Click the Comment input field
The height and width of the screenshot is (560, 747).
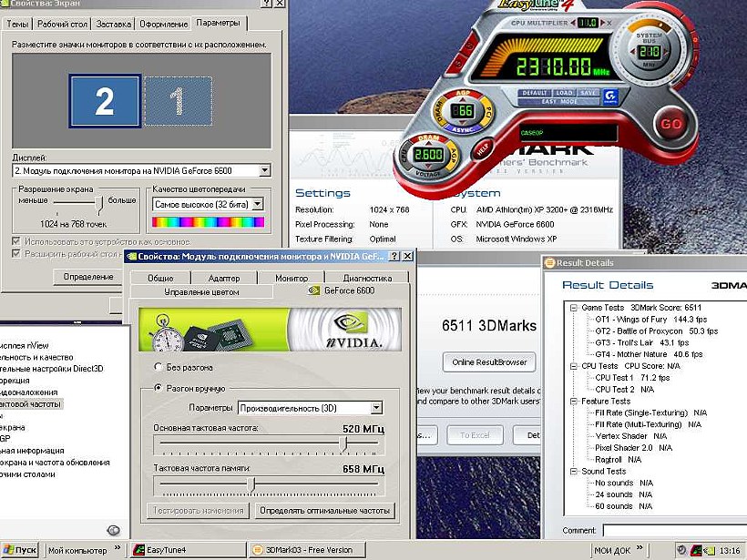coord(674,530)
